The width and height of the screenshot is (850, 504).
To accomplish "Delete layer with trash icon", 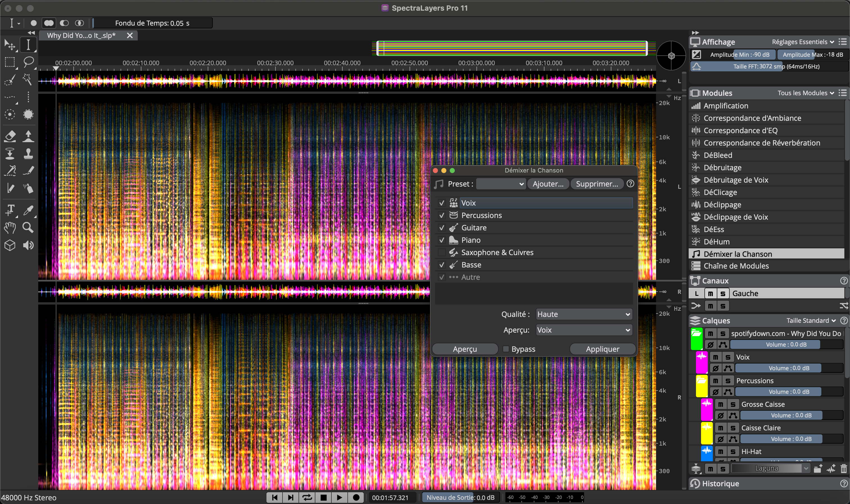I will [x=843, y=469].
